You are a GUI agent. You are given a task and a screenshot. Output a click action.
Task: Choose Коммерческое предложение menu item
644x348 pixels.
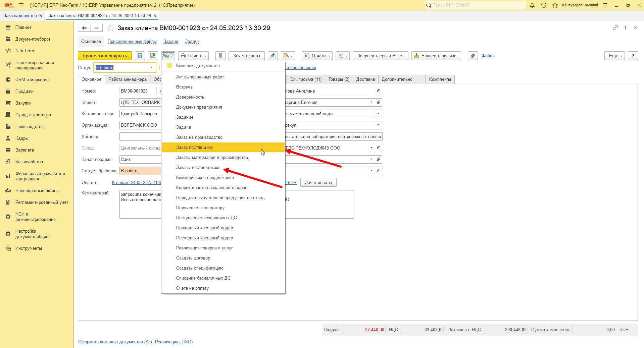(223, 177)
